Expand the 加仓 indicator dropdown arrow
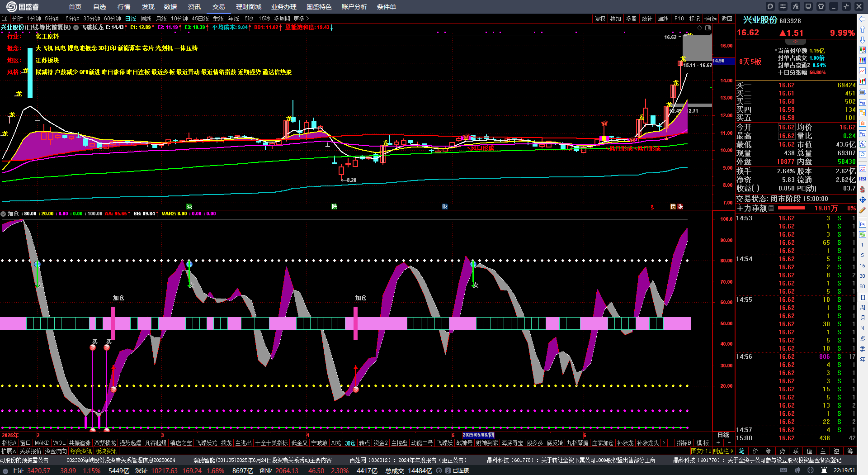The height and width of the screenshot is (475, 868). [3, 214]
